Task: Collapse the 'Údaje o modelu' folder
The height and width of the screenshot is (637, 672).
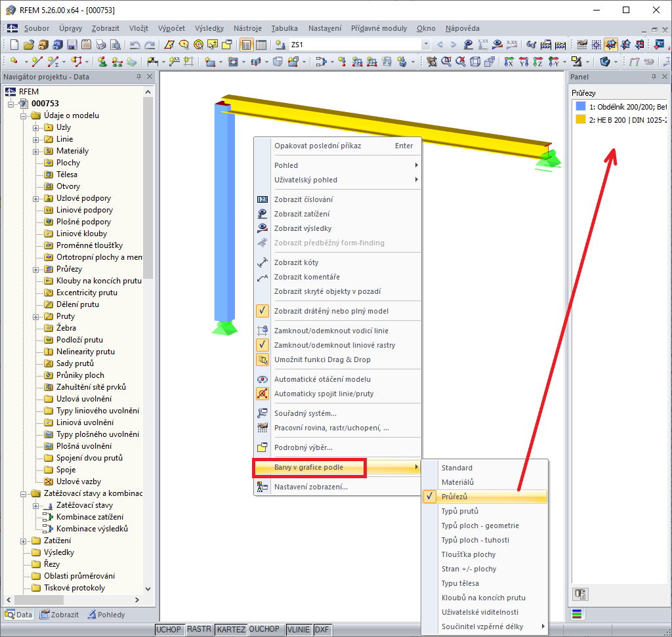Action: pyautogui.click(x=23, y=115)
